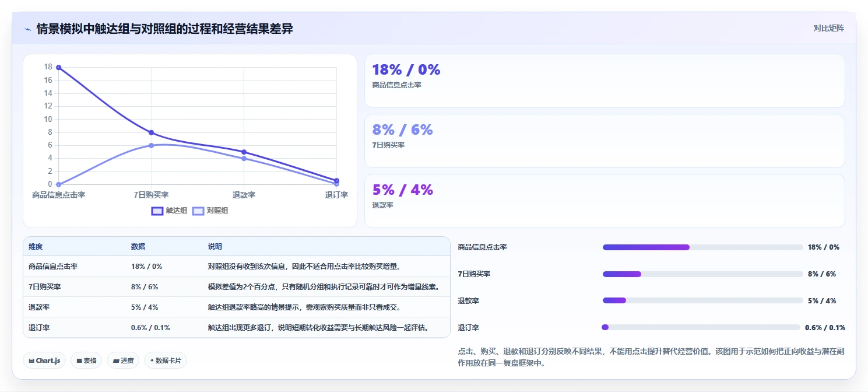This screenshot has height=392, width=868.
Task: Click the 退订率 progress bar
Action: [x=701, y=327]
